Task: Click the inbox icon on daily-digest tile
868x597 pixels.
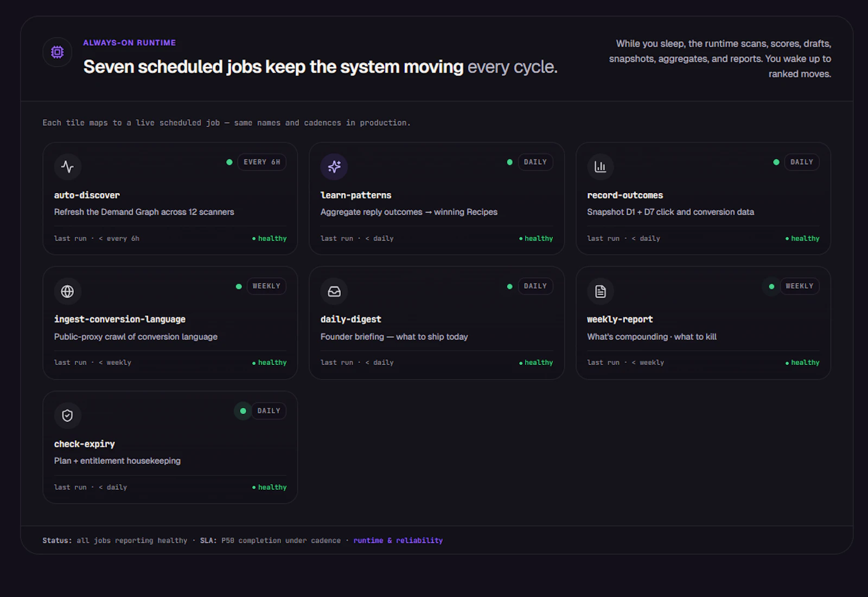Action: [x=334, y=291]
